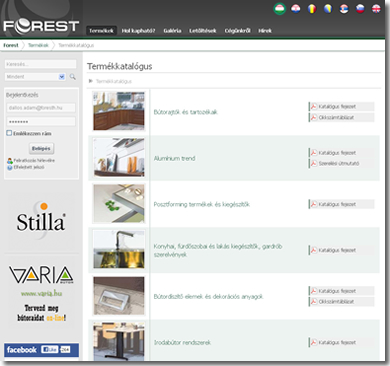
Task: Open Bútordíszítő elemek és dekorációs anyagok link
Action: click(x=209, y=296)
